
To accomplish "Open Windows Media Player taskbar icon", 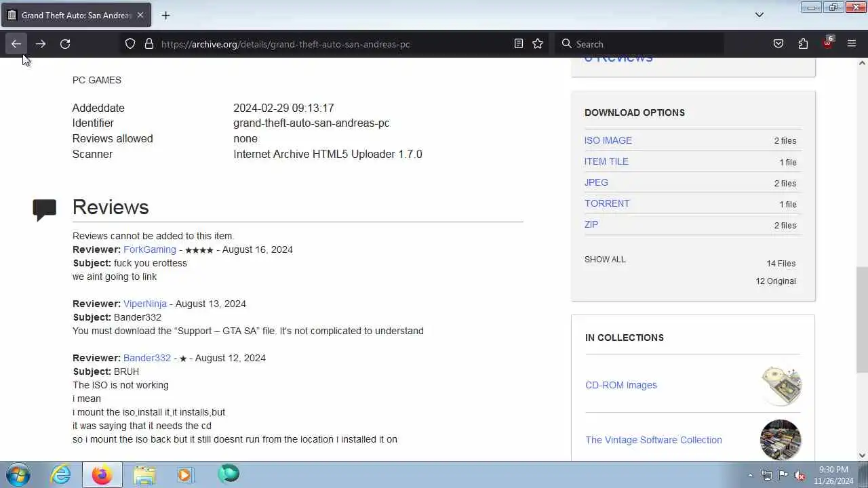I will coord(184,474).
